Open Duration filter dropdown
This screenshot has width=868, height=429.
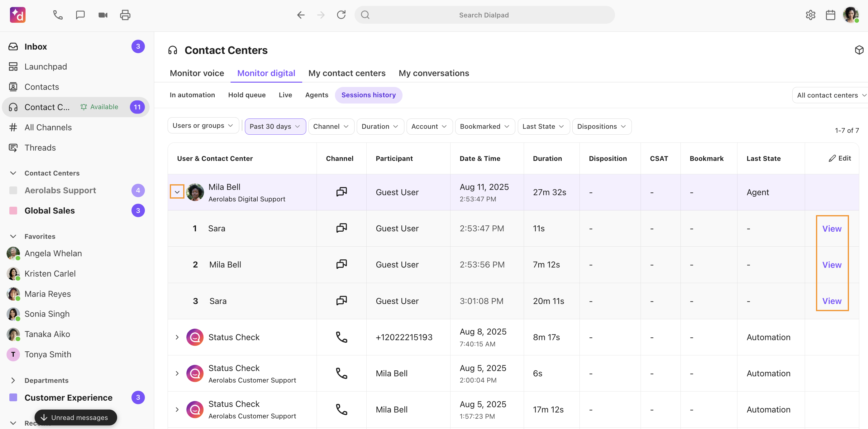[x=380, y=127]
